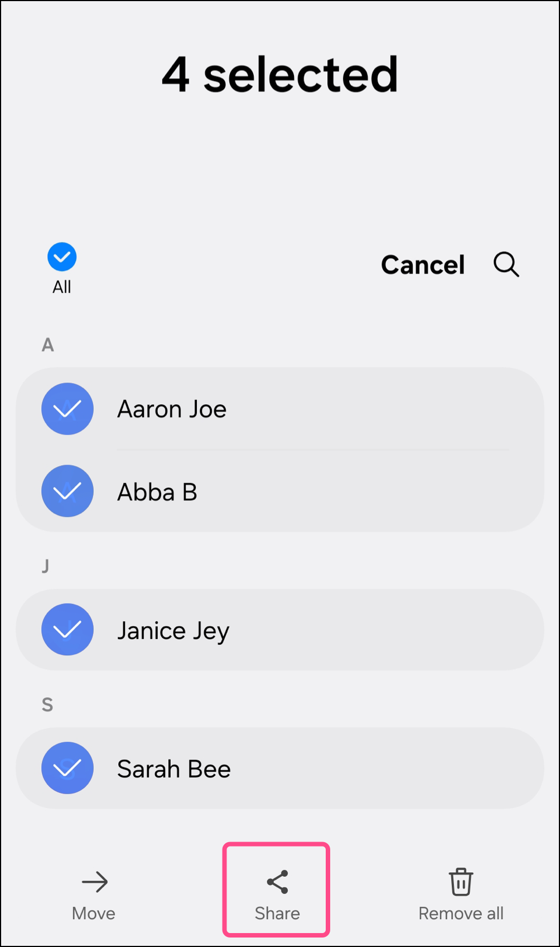Viewport: 560px width, 947px height.
Task: Select the Janice Jey name text
Action: click(x=173, y=631)
